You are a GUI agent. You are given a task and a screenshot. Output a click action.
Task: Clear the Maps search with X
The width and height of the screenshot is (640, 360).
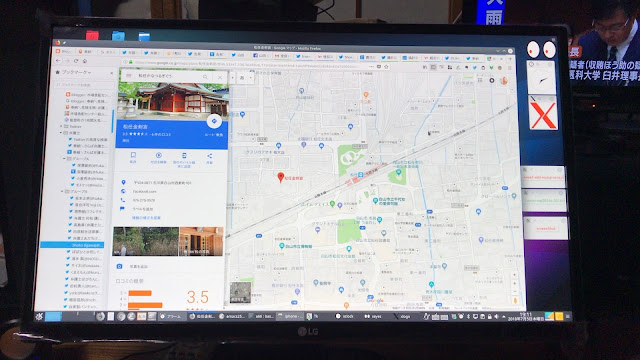pos(220,77)
